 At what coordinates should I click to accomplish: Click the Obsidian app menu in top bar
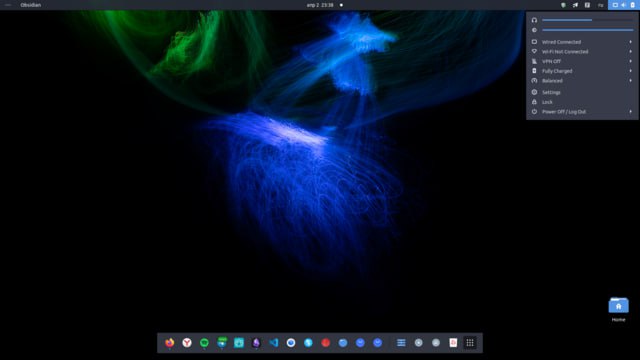point(31,5)
